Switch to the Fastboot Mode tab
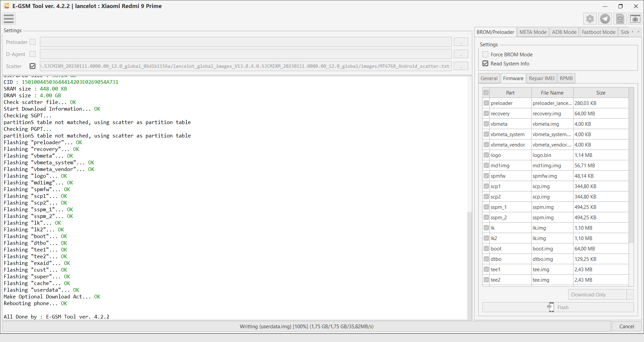Screen dimensions: 644x342 point(598,32)
